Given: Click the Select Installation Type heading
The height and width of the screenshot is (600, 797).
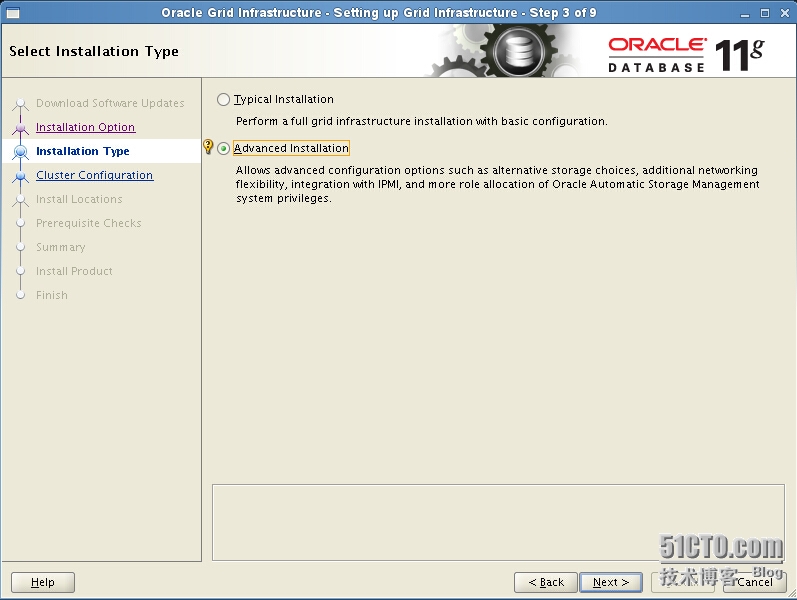Looking at the screenshot, I should click(x=94, y=51).
